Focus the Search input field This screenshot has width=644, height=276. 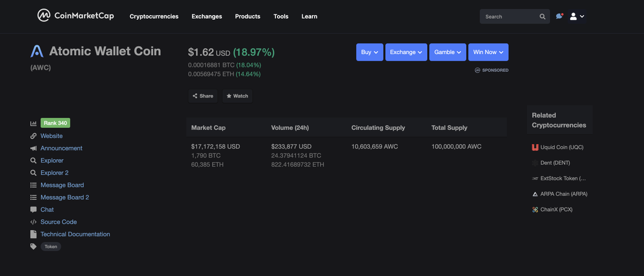515,17
